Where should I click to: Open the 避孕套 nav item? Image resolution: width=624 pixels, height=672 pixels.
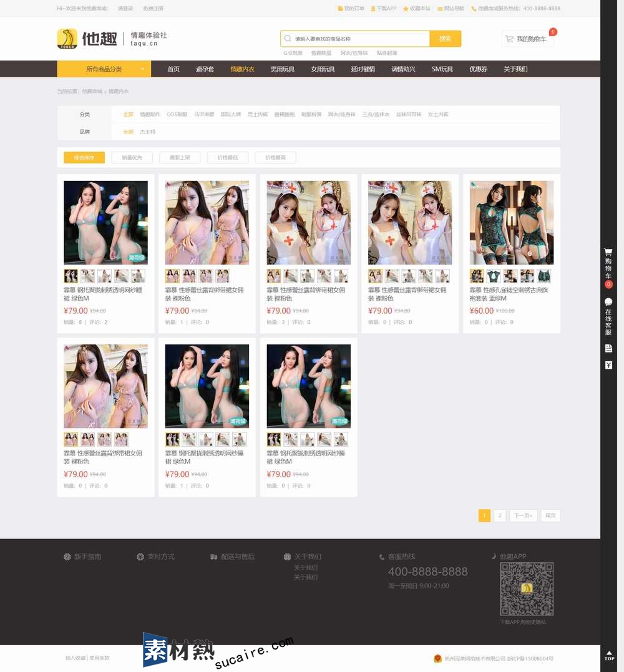pos(205,69)
